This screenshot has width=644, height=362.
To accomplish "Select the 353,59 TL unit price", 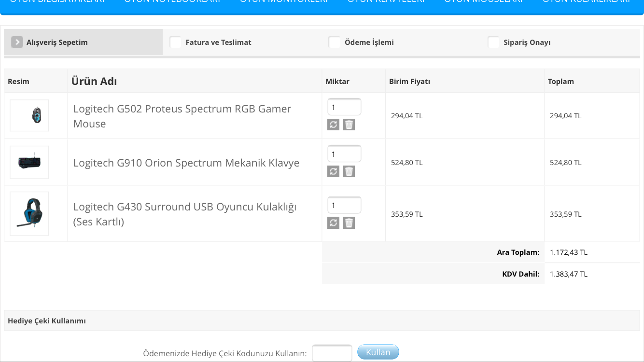I will click(407, 214).
